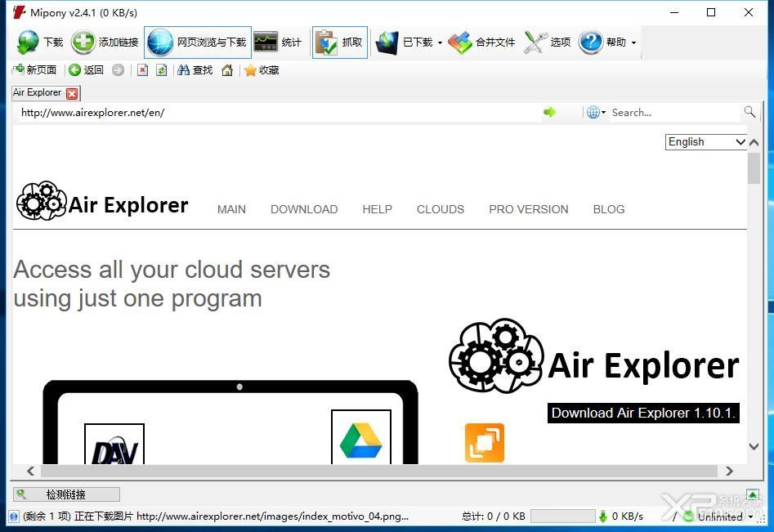Click the orange overlapping squares icon
The height and width of the screenshot is (532, 774).
pyautogui.click(x=485, y=443)
